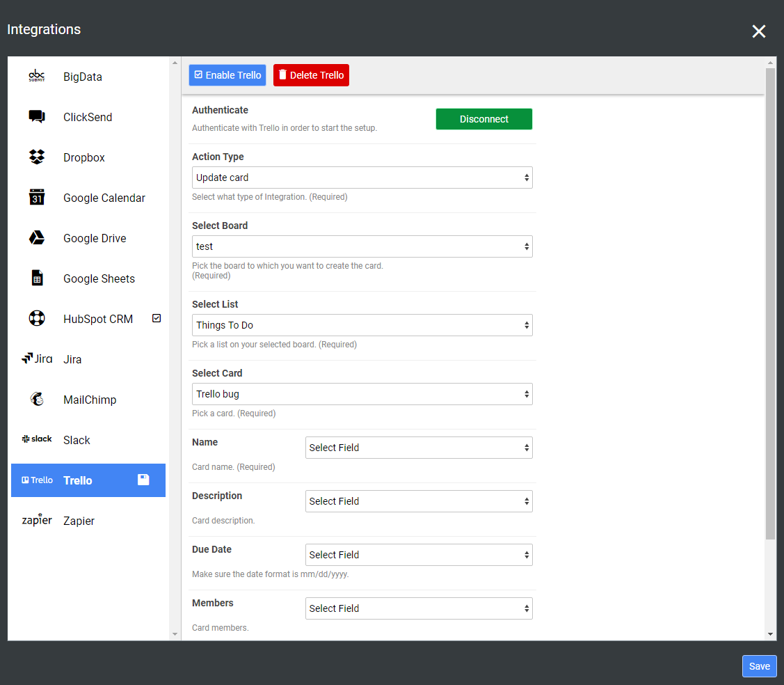Image resolution: width=784 pixels, height=685 pixels.
Task: Select the Google Sheets integration
Action: pos(88,278)
